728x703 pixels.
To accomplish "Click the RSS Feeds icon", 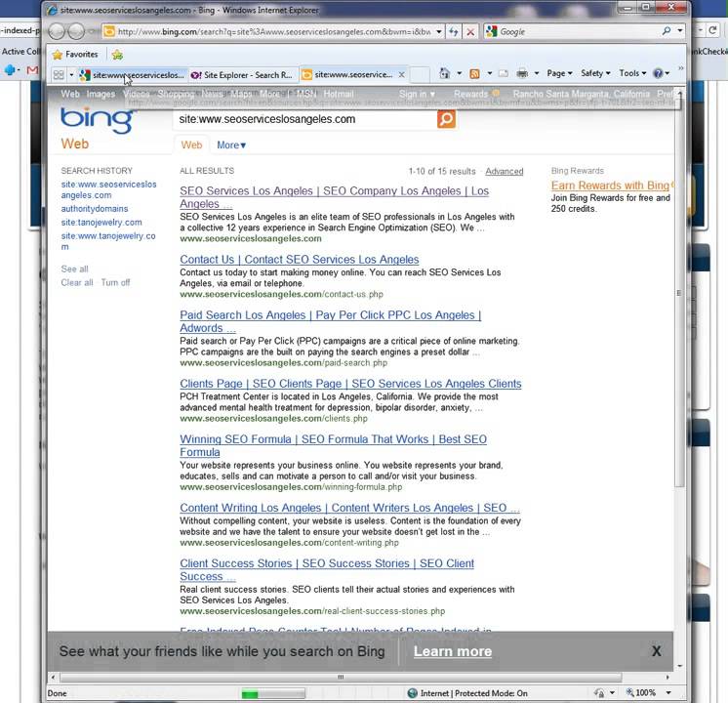I will tap(474, 73).
